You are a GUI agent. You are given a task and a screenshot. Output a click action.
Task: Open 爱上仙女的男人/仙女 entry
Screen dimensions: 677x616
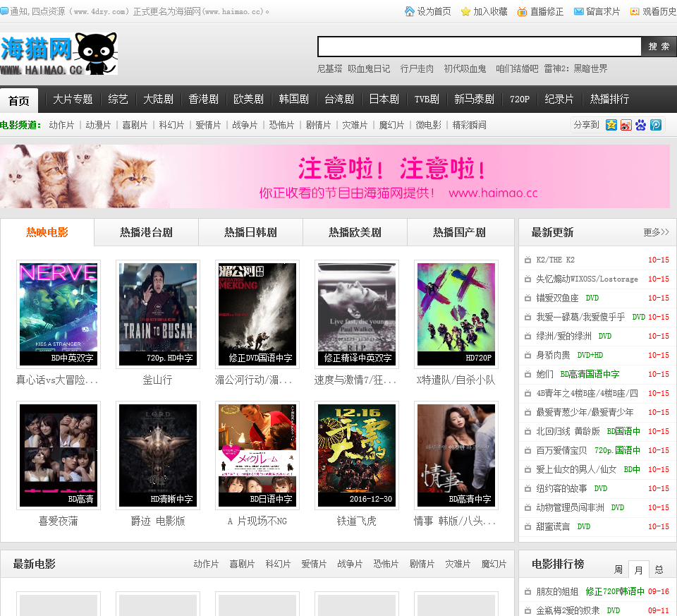[x=576, y=469]
